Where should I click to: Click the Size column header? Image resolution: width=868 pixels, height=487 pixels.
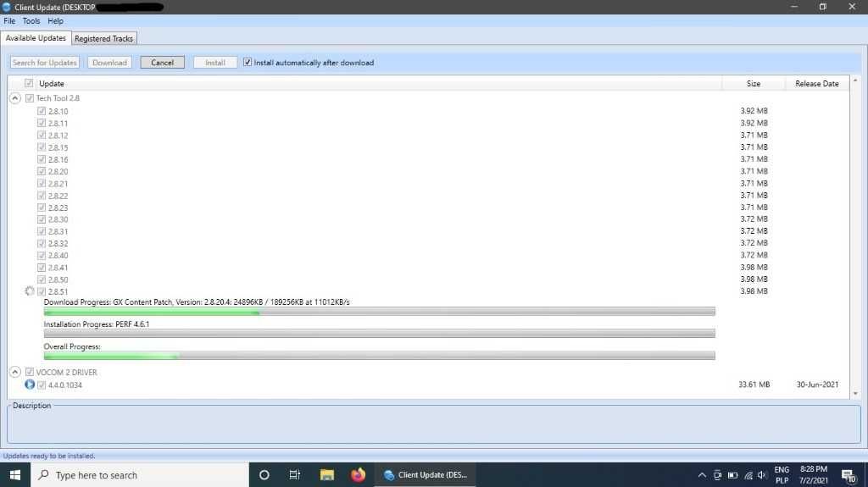754,83
